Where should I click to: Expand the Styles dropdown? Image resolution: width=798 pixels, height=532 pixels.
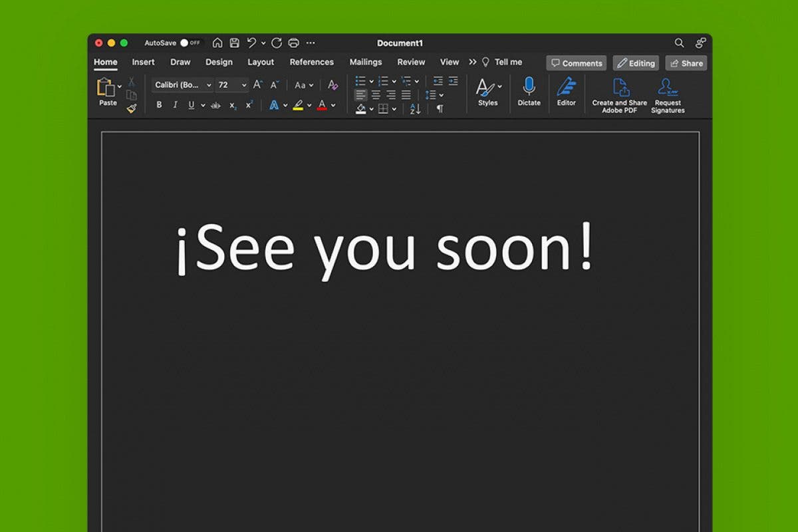click(500, 88)
